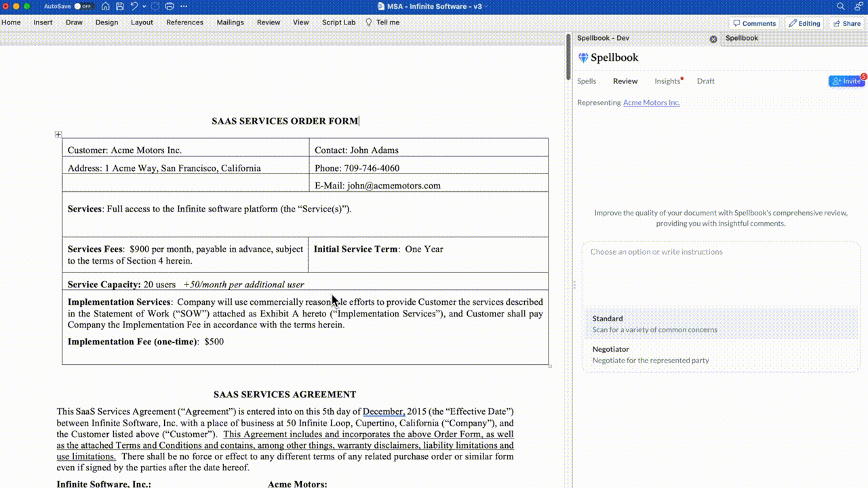Choose the Standard review option
This screenshot has height=488, width=868.
pyautogui.click(x=721, y=324)
